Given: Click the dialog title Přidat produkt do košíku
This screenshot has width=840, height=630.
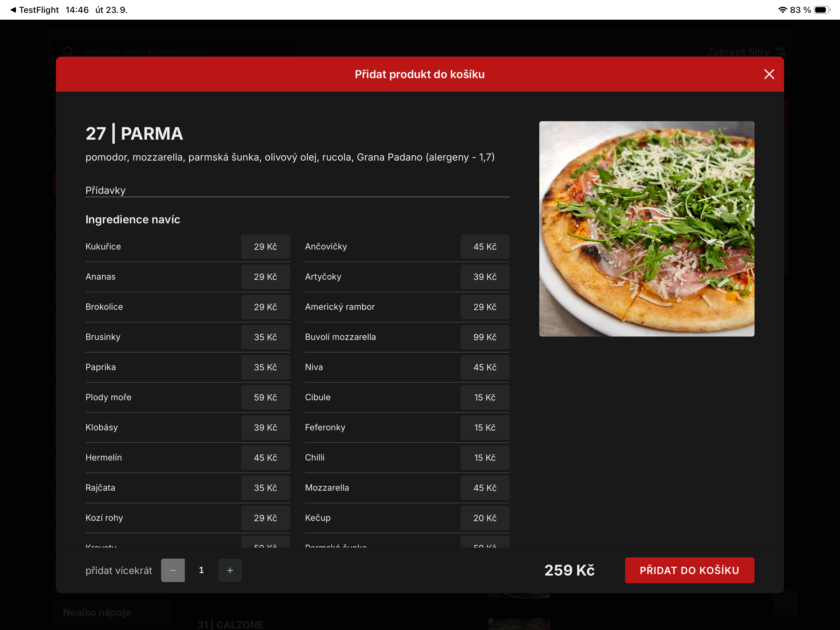Looking at the screenshot, I should [420, 74].
